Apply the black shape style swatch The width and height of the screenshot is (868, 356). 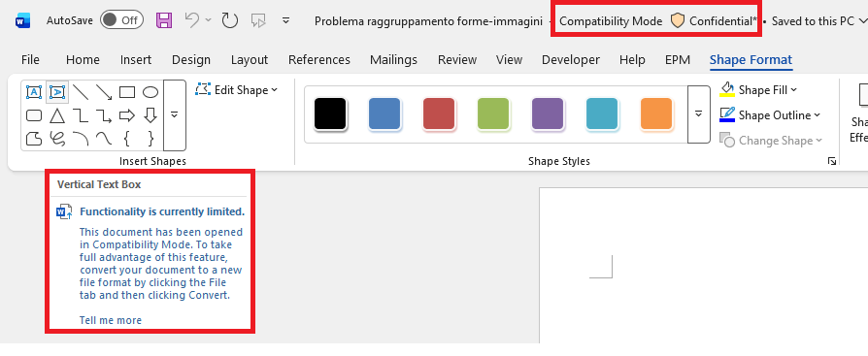(x=330, y=113)
